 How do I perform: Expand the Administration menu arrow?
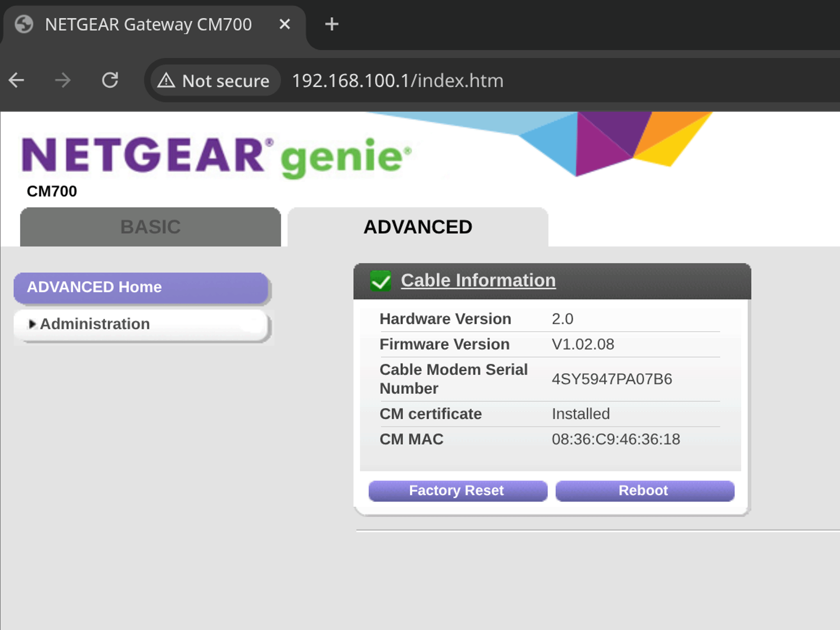click(32, 324)
